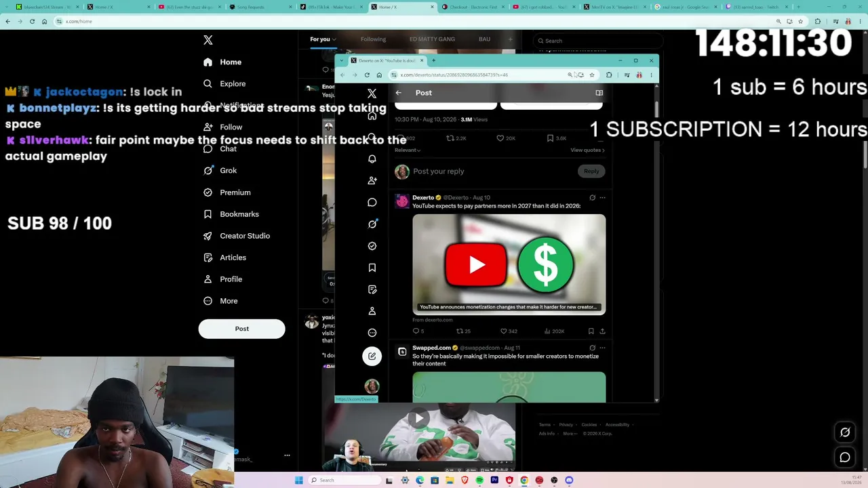
Task: Open Notifications bell in popup window sidebar
Action: [372, 159]
